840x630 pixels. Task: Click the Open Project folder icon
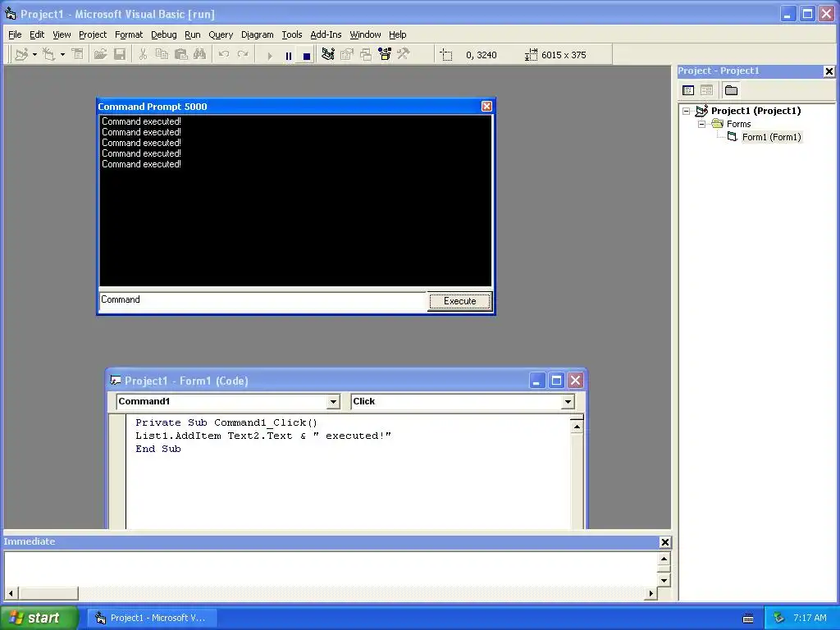[x=100, y=54]
